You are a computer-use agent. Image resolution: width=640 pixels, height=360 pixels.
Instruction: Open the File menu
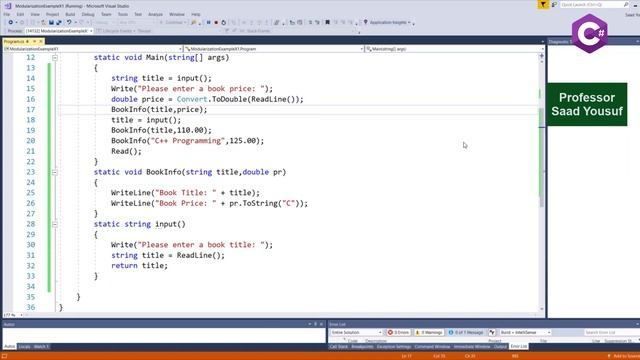7,14
